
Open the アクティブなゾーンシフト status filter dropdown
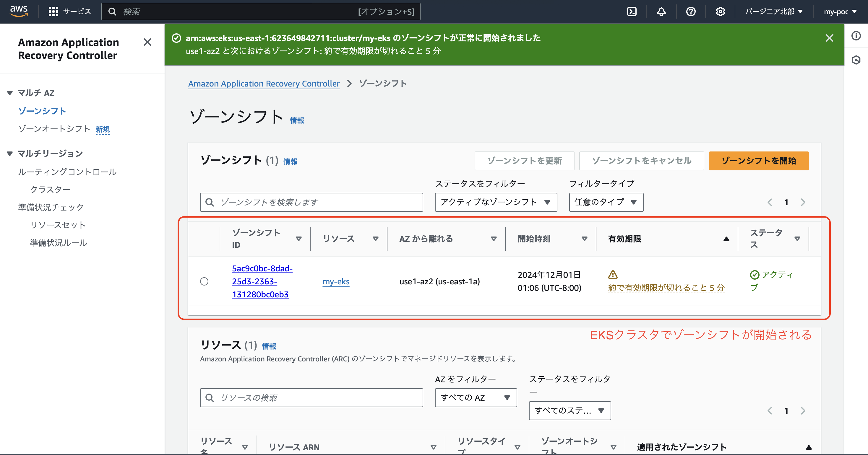point(496,202)
